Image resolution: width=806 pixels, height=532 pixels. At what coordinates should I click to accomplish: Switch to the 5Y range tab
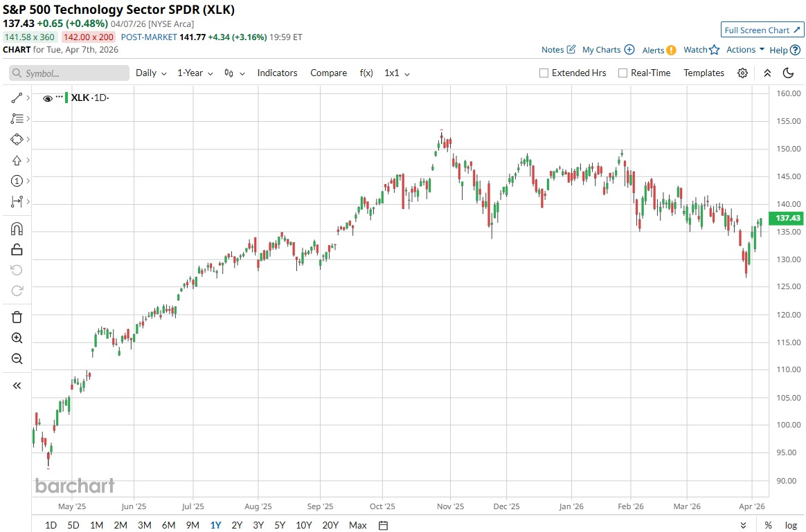pos(280,525)
